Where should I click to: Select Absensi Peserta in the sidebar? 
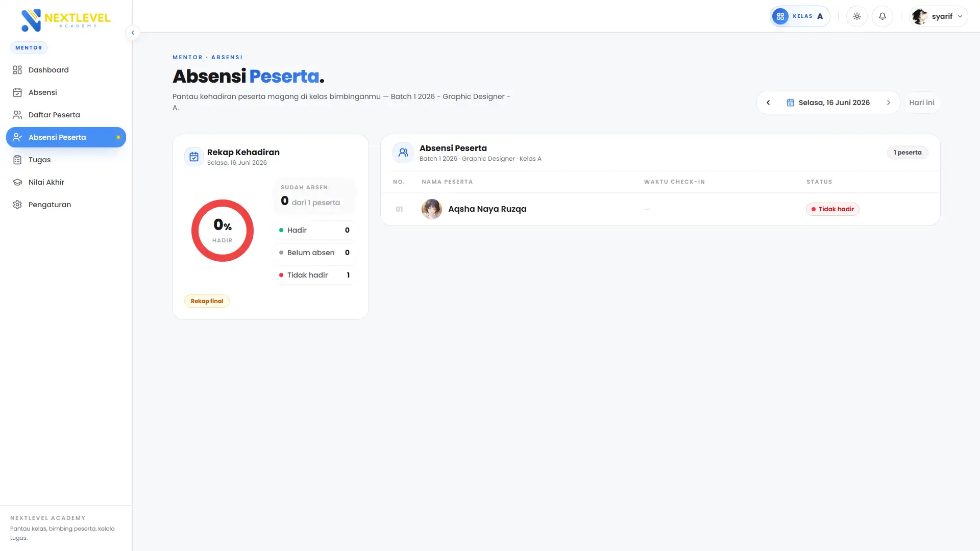(x=66, y=137)
